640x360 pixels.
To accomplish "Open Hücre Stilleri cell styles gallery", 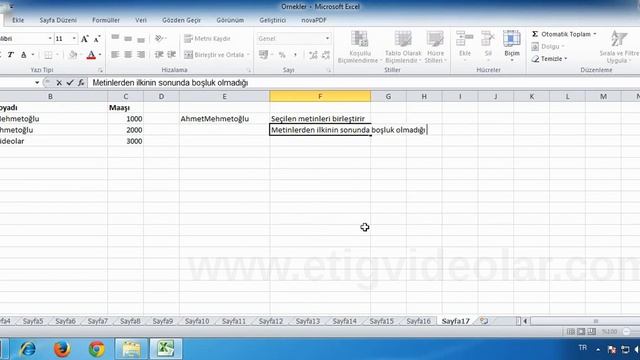I will [435, 47].
